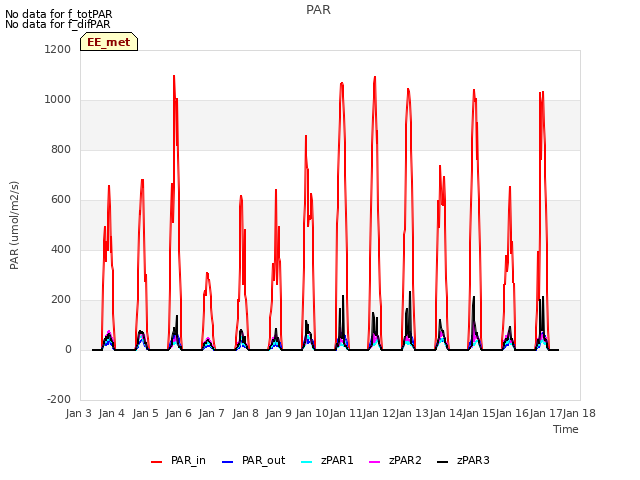Image resolution: width=640 pixels, height=480 pixels.
Task: Click the low Jan 7 PAR_in peak
Action: tap(207, 273)
